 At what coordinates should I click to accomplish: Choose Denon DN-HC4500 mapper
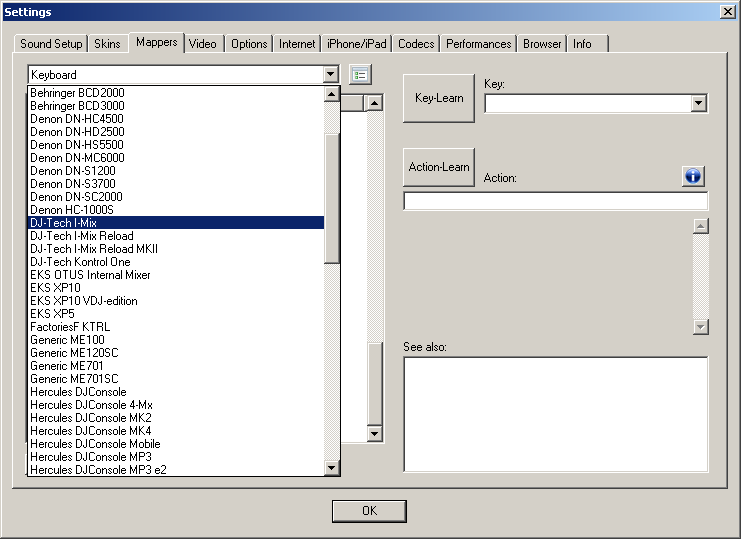point(176,119)
